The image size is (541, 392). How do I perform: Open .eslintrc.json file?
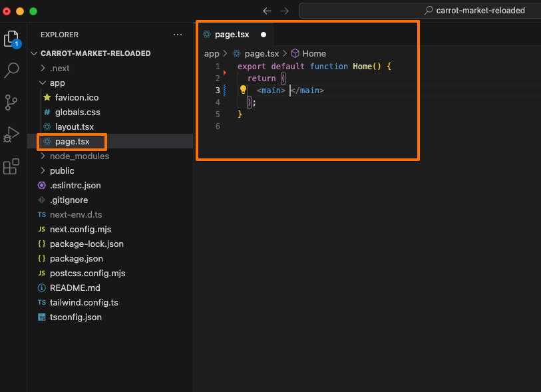(75, 185)
